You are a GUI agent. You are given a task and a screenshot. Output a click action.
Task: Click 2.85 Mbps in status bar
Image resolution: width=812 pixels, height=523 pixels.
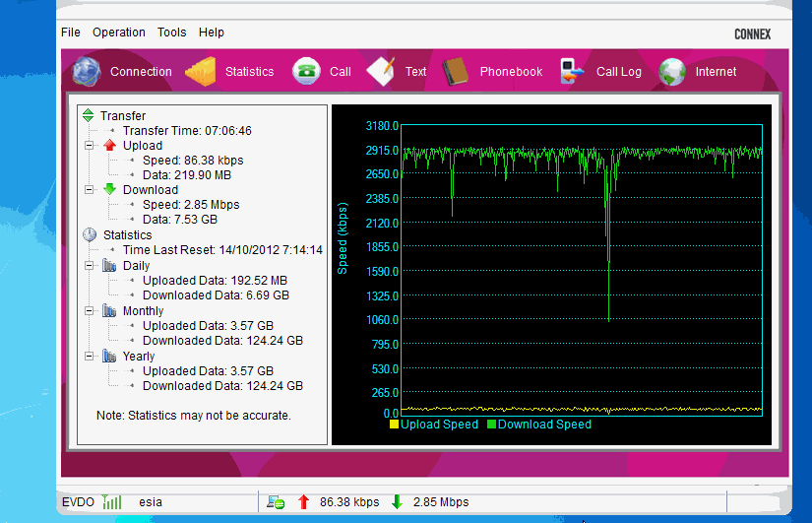441,501
